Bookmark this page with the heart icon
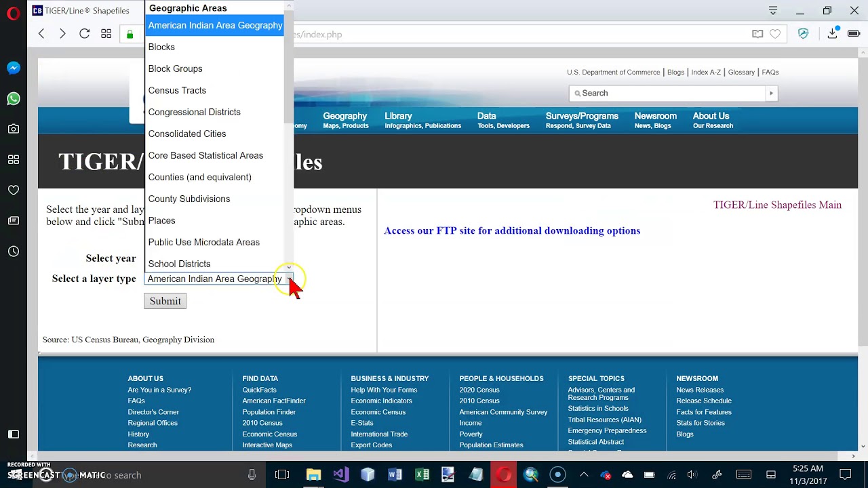The width and height of the screenshot is (868, 488). click(x=775, y=34)
